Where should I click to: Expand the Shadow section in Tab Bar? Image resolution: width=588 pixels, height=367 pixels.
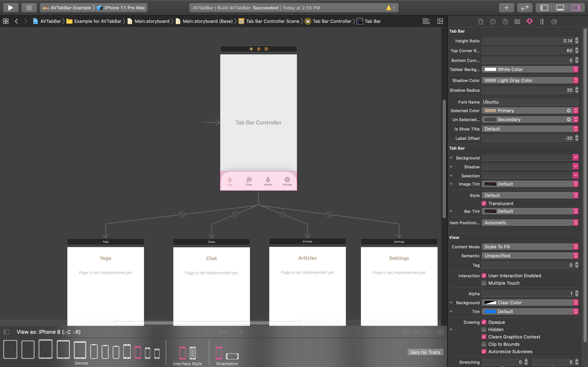(451, 166)
